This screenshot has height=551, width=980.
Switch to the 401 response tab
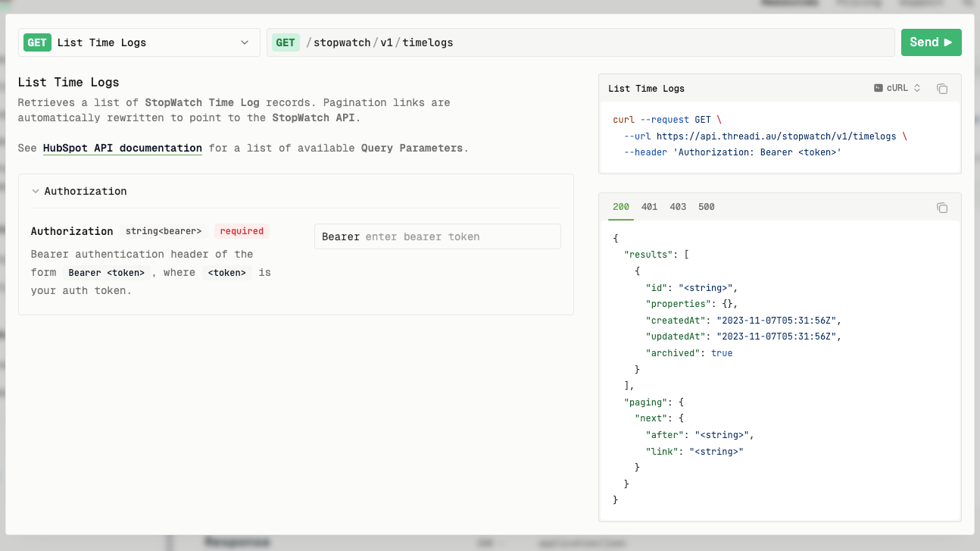coord(650,207)
